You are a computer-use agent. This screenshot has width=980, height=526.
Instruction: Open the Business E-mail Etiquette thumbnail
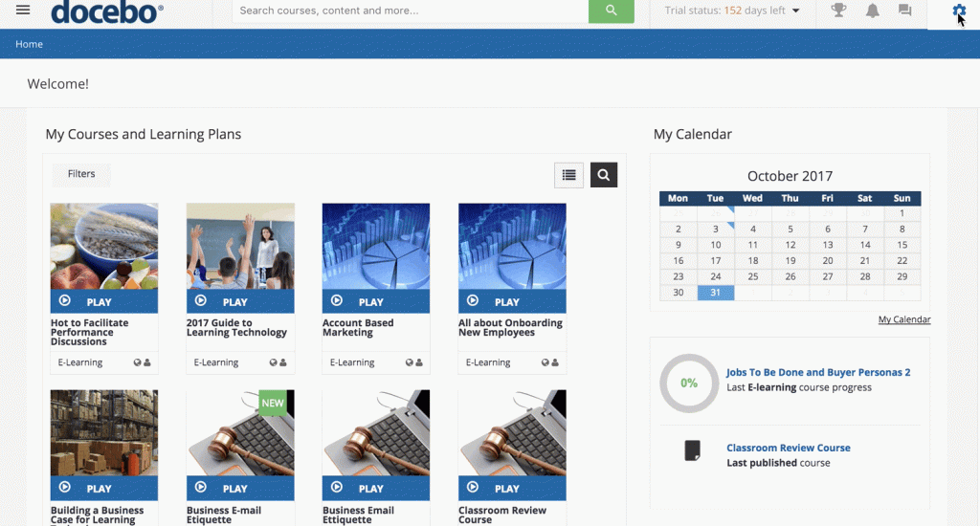click(x=239, y=432)
